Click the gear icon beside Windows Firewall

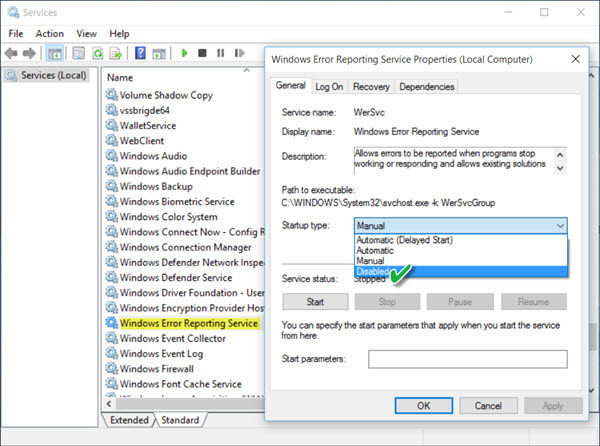point(111,368)
